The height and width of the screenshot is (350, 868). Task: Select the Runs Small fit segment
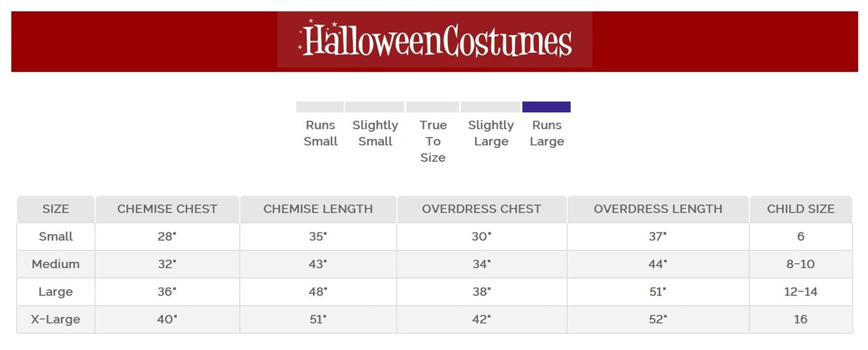pyautogui.click(x=319, y=107)
